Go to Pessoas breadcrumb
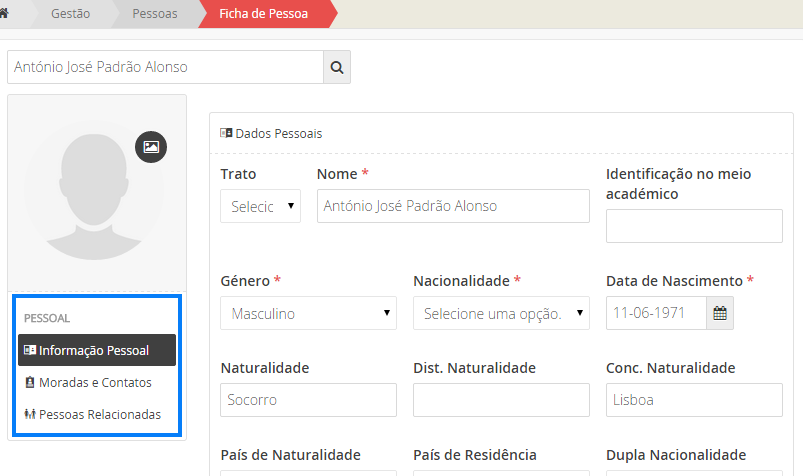 [x=155, y=14]
